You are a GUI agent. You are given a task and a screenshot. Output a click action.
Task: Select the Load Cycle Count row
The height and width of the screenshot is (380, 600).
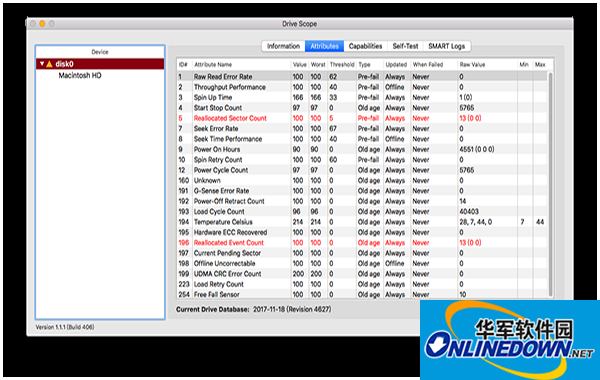coord(362,212)
